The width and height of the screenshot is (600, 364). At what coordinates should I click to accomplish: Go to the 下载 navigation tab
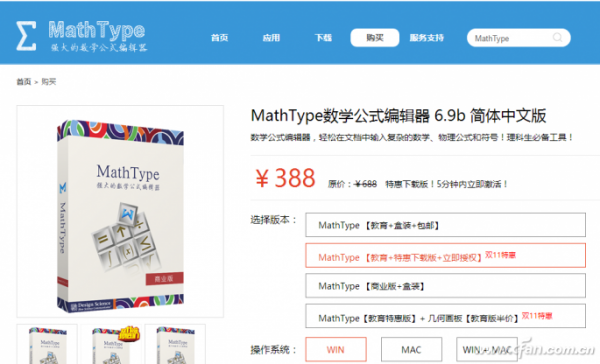(x=323, y=38)
